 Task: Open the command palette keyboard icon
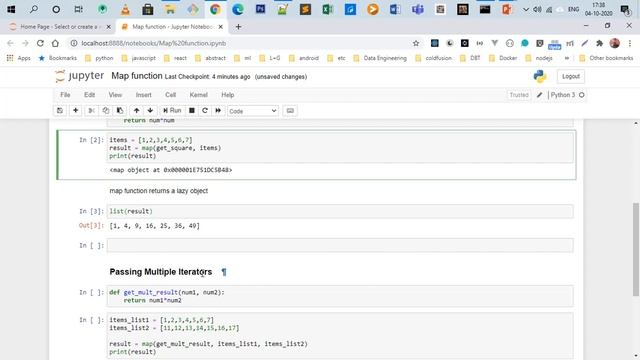290,111
